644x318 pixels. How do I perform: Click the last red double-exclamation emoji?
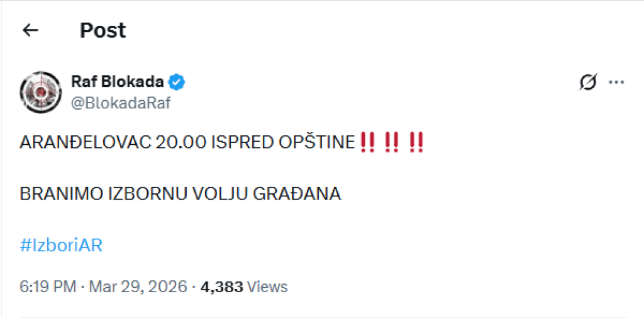pos(416,142)
